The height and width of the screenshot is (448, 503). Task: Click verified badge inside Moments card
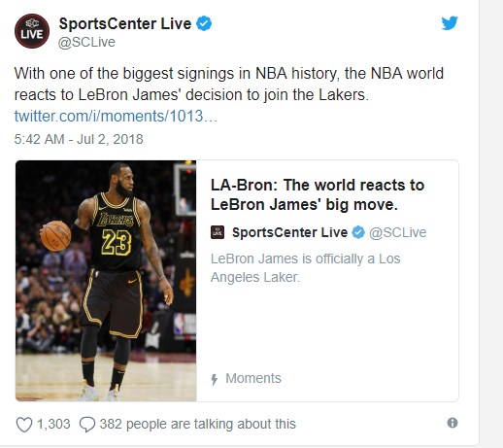click(x=358, y=232)
